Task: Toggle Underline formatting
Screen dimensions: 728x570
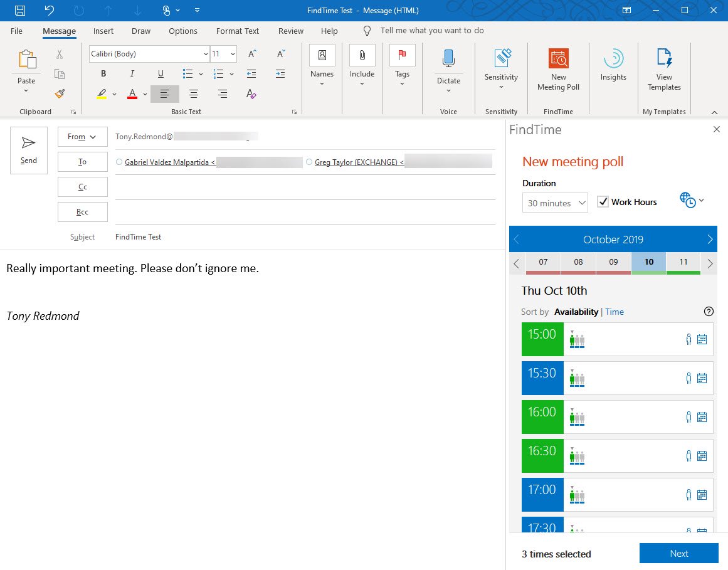Action: (161, 73)
